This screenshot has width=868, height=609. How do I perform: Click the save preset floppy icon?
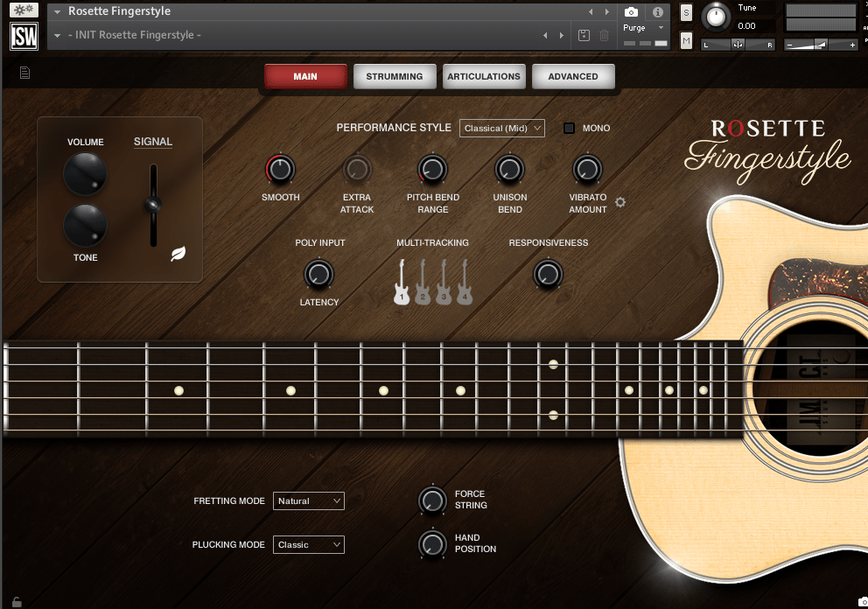point(584,35)
